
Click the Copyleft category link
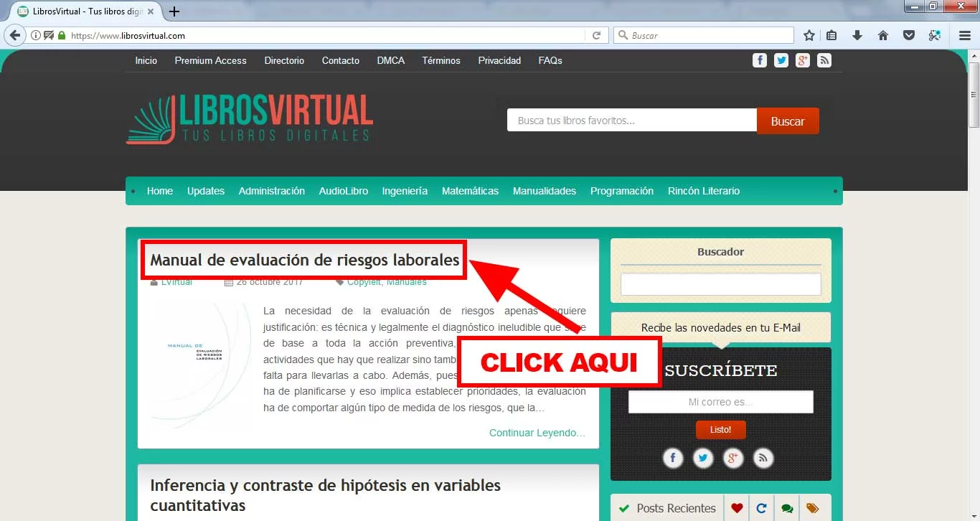[x=364, y=282]
